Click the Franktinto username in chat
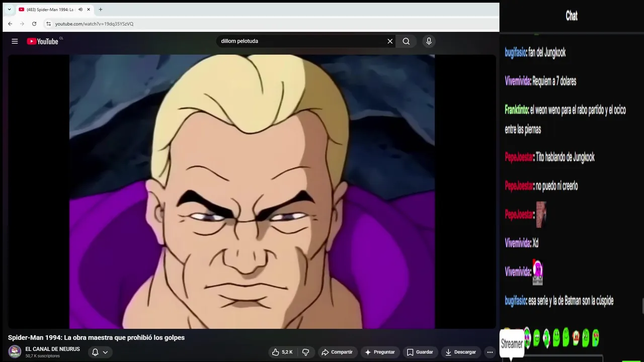This screenshot has height=362, width=644. point(516,110)
